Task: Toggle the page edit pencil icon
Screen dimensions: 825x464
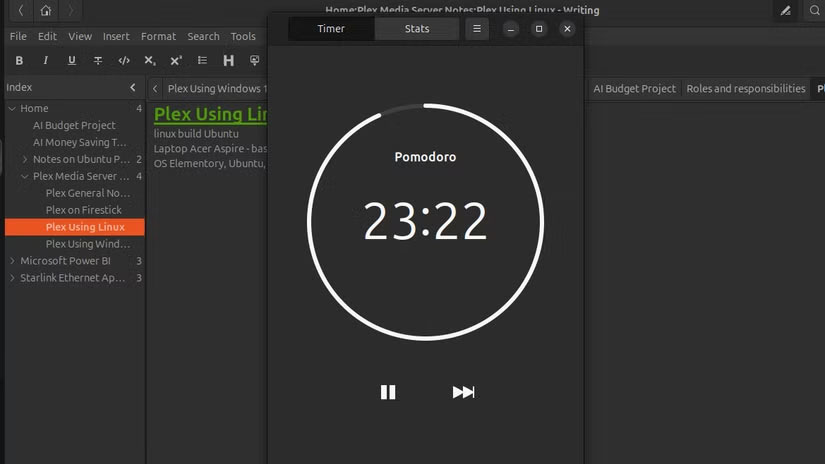Action: (x=785, y=11)
